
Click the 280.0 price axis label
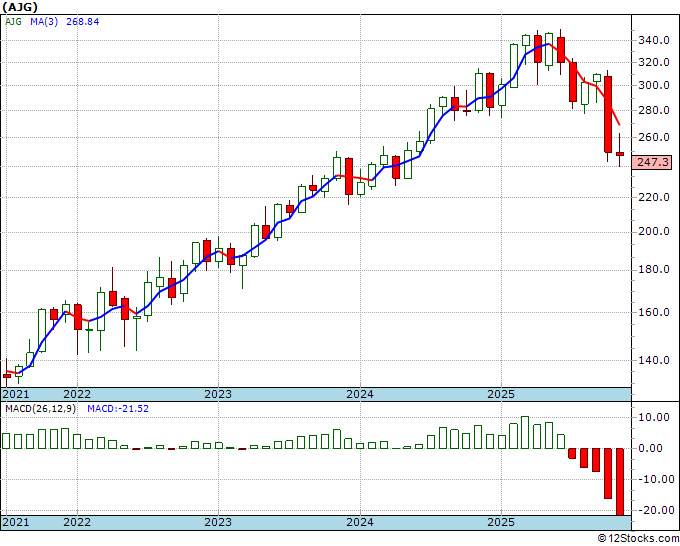click(654, 111)
